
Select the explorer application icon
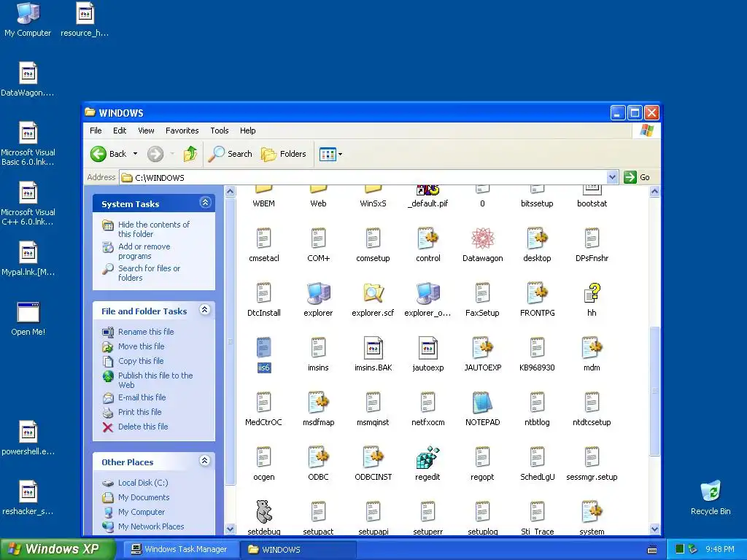coord(318,293)
